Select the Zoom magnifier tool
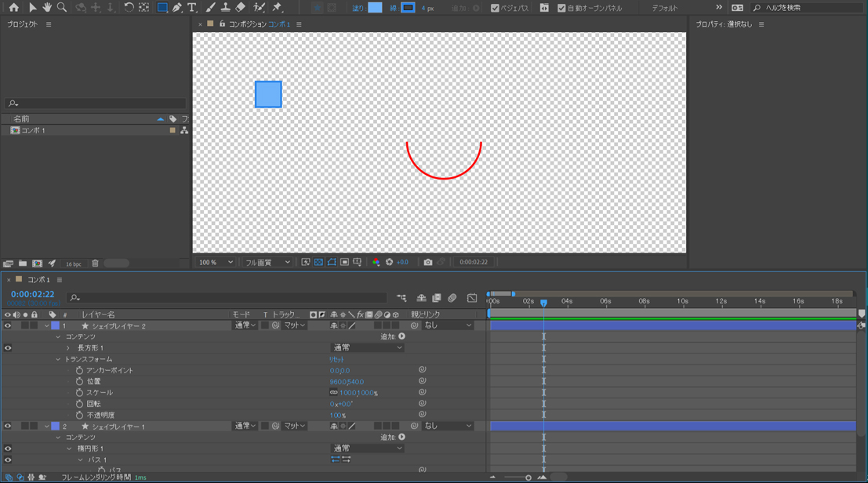868x483 pixels. click(62, 8)
